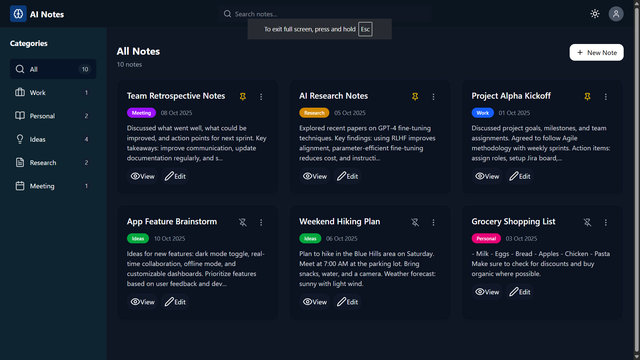Select the Meeting category

tap(53, 186)
